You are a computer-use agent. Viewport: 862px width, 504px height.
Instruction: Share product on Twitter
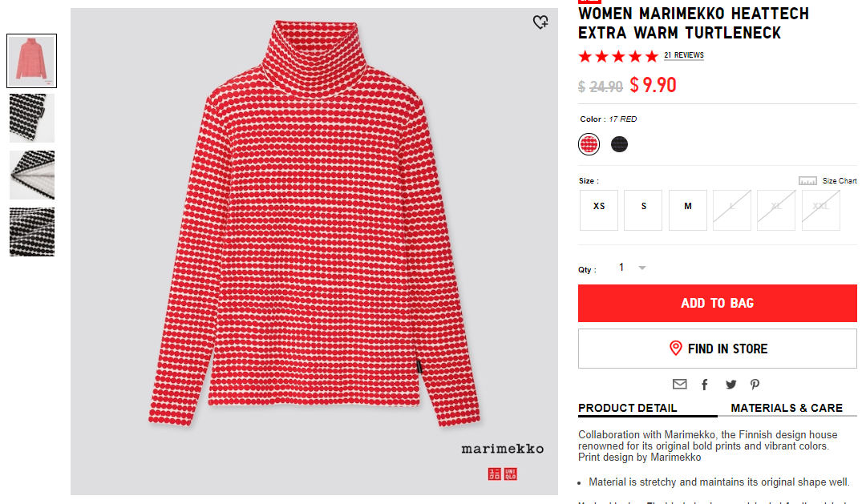(730, 385)
